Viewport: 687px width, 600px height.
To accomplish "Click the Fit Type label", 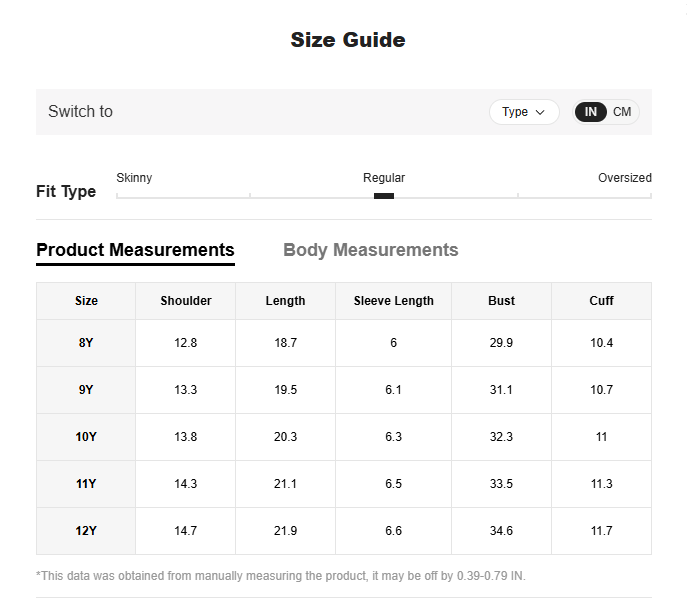I will point(66,192).
